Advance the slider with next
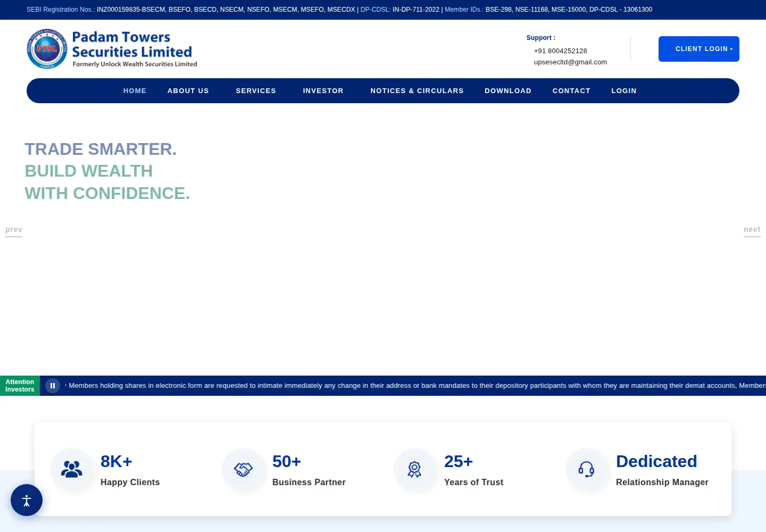The image size is (766, 532). (x=752, y=230)
